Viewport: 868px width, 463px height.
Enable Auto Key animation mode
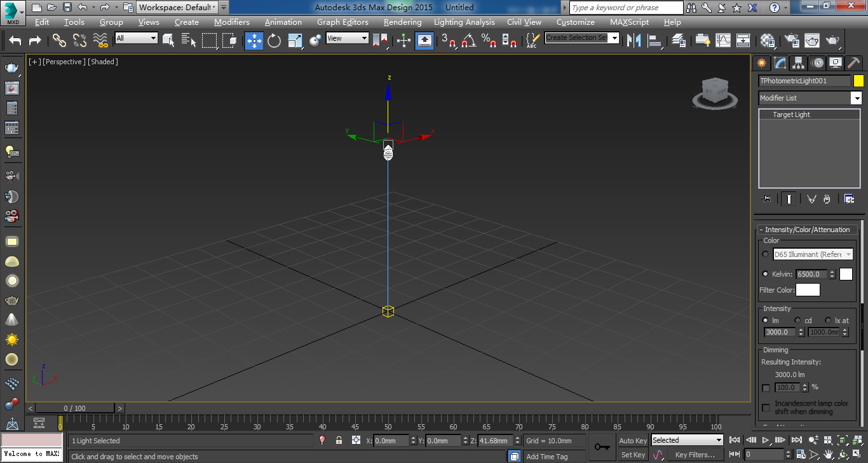tap(633, 440)
